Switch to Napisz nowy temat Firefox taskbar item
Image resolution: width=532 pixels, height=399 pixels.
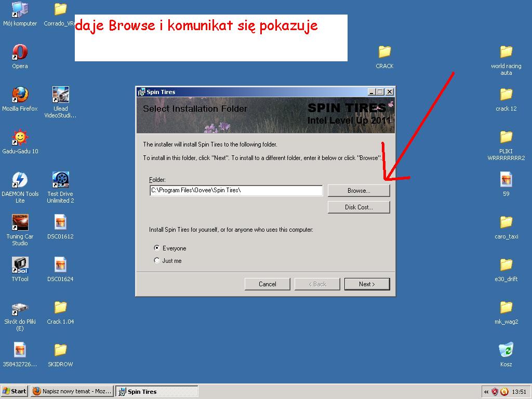pyautogui.click(x=72, y=391)
